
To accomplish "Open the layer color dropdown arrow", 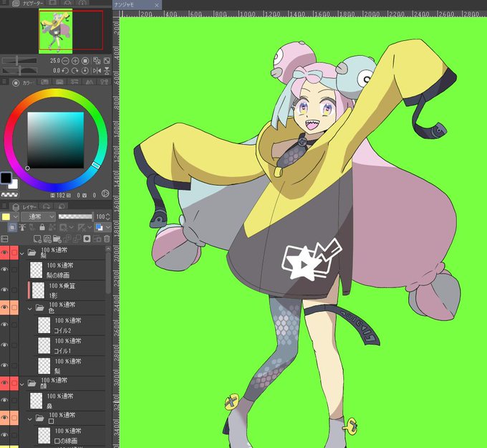I will (107, 227).
